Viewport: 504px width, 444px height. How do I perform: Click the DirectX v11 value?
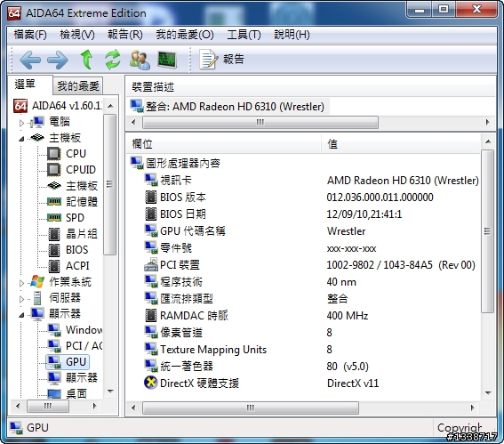353,383
